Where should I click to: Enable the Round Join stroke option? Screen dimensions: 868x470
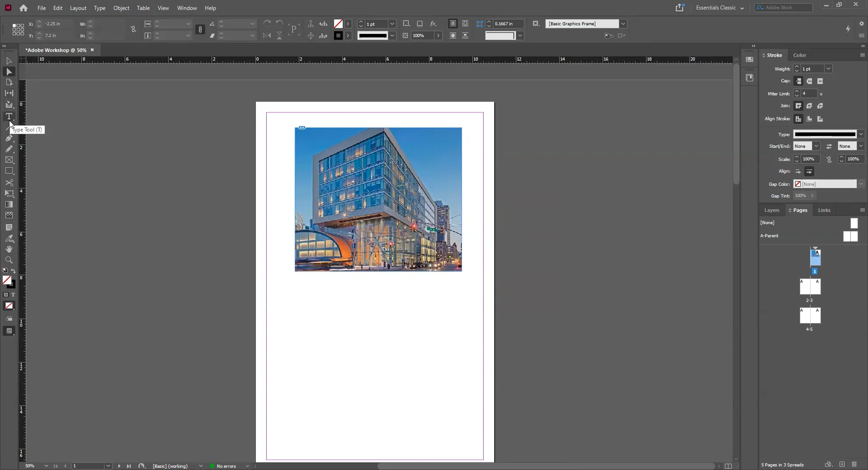809,106
